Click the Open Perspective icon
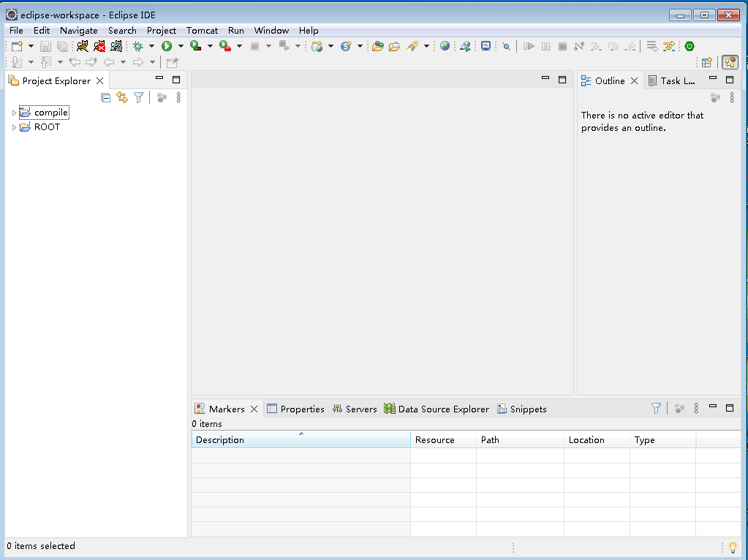 707,62
